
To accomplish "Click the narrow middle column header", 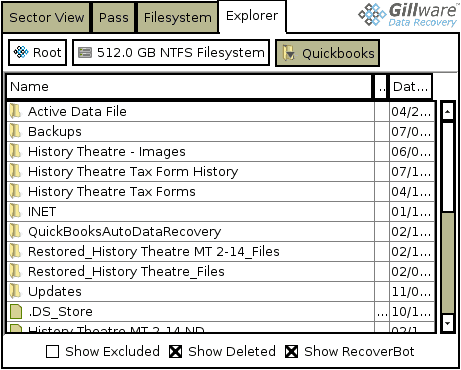I will [x=380, y=87].
